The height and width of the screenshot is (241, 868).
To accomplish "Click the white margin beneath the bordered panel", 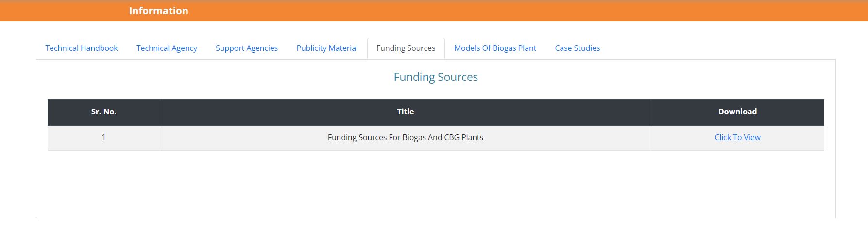I will 434,230.
